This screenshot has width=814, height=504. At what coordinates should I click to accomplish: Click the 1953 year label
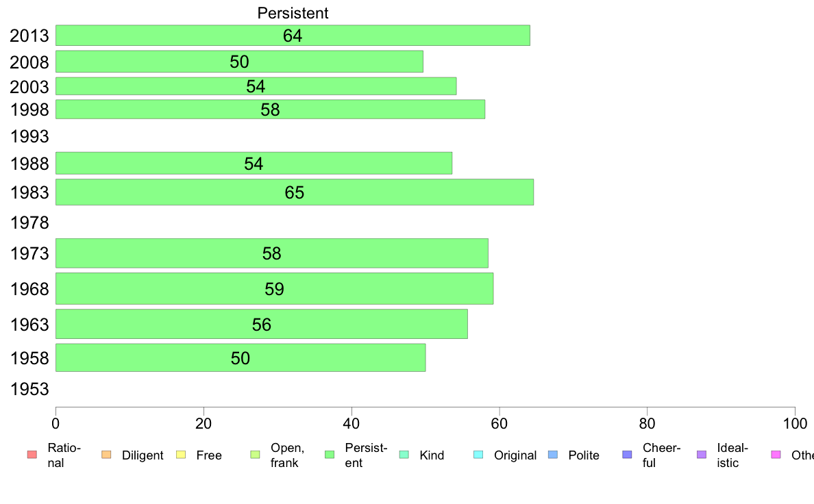[29, 389]
